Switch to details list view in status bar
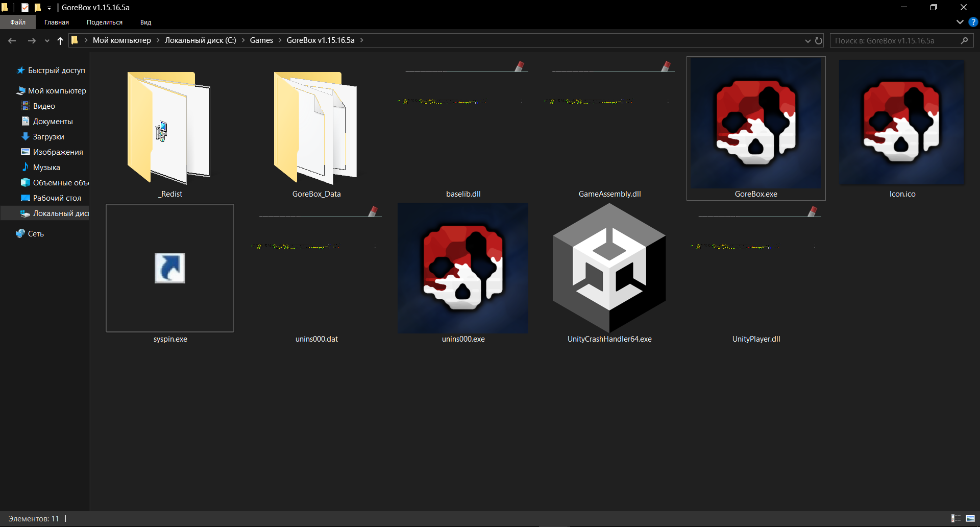980x527 pixels. (956, 519)
